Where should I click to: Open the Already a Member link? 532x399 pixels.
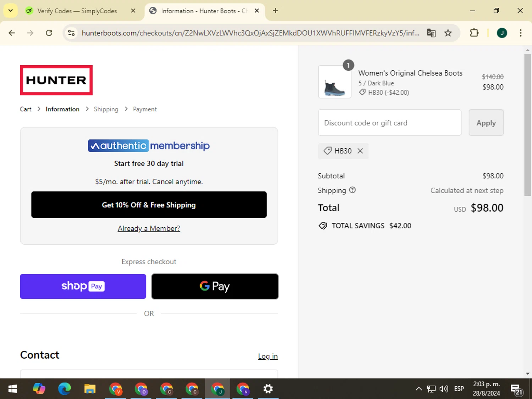click(x=149, y=228)
